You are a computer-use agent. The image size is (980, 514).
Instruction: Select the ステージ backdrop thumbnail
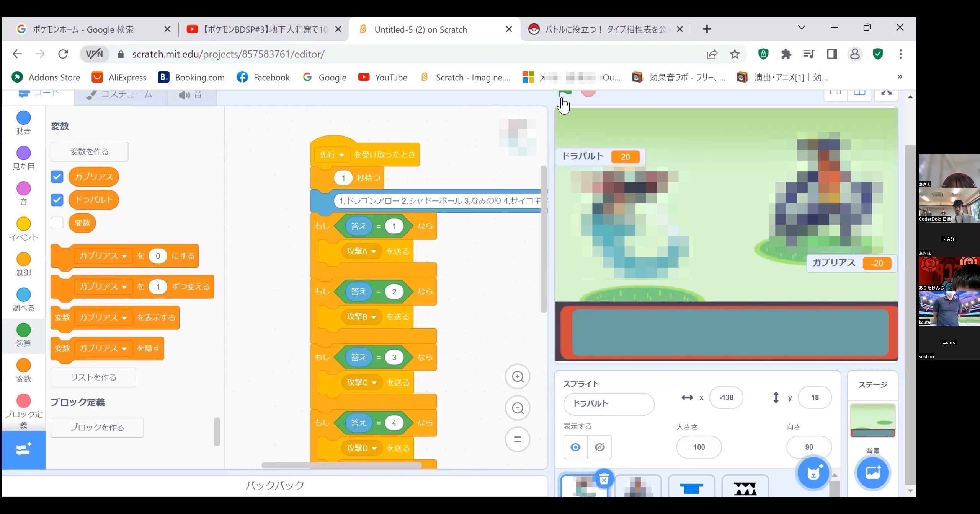pyautogui.click(x=872, y=421)
